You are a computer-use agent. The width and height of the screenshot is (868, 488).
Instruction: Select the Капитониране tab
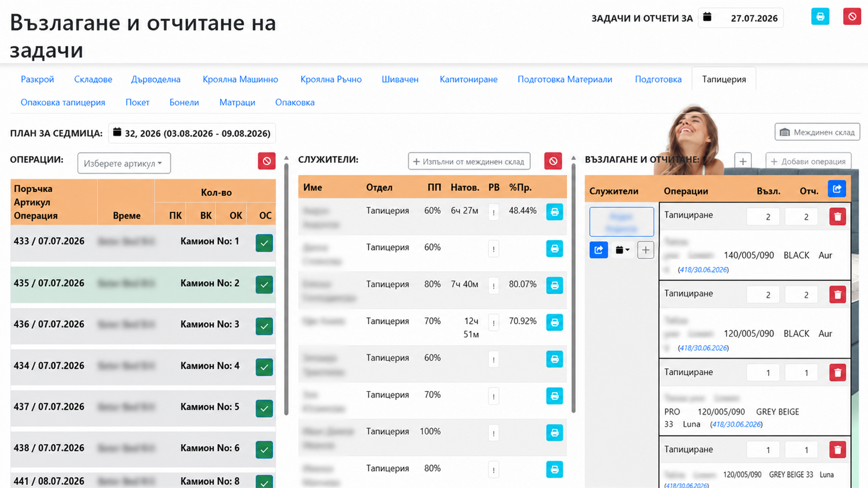(468, 79)
